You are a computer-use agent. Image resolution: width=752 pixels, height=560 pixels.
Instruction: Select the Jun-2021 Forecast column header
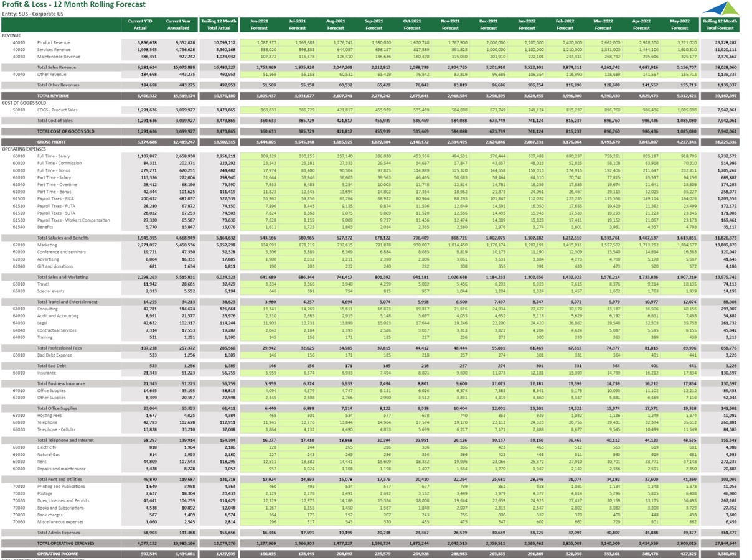[x=259, y=24]
